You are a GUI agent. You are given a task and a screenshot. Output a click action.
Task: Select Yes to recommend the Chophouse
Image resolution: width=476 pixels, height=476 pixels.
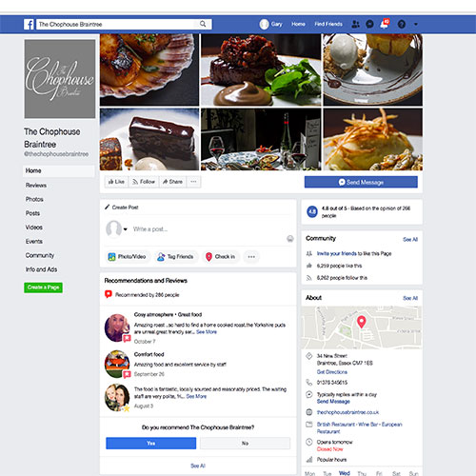click(150, 443)
